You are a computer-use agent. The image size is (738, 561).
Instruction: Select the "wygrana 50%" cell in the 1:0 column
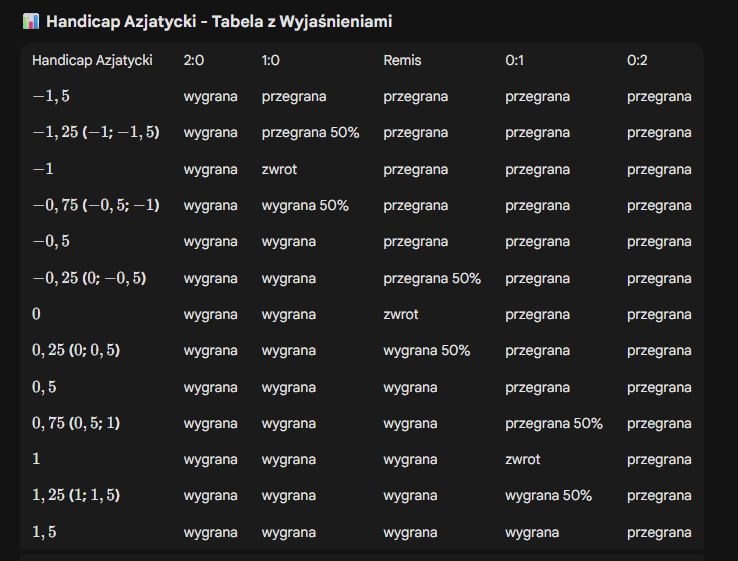pos(305,205)
